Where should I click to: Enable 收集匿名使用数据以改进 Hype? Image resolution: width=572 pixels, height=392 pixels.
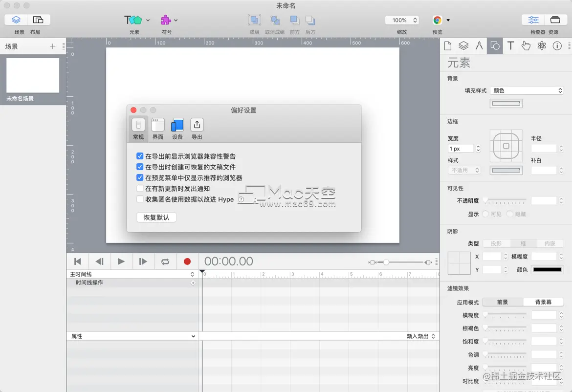(140, 199)
